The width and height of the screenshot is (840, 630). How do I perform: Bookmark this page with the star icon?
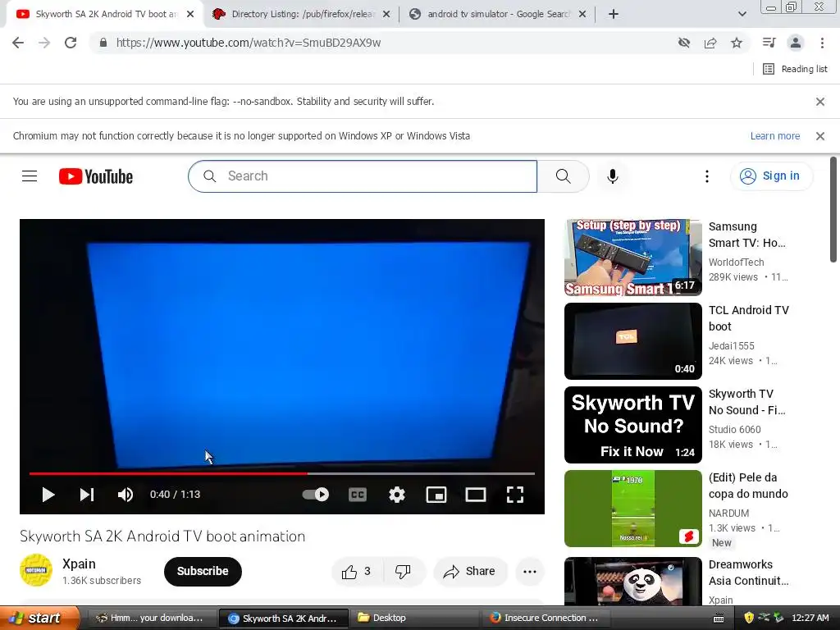pyautogui.click(x=737, y=43)
